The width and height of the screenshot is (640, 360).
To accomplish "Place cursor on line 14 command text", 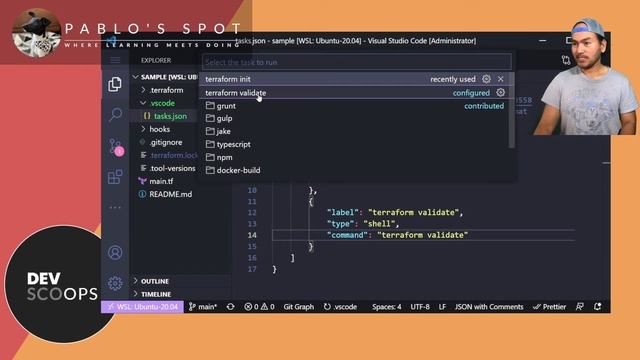I will pyautogui.click(x=422, y=235).
